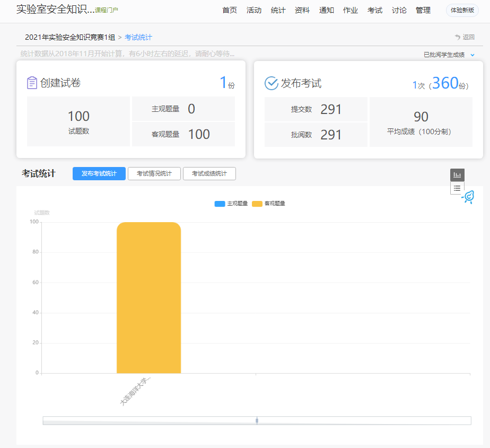
Task: Open 2021年实验安全知识竞赛1组 breadcrumb link
Action: (x=70, y=37)
